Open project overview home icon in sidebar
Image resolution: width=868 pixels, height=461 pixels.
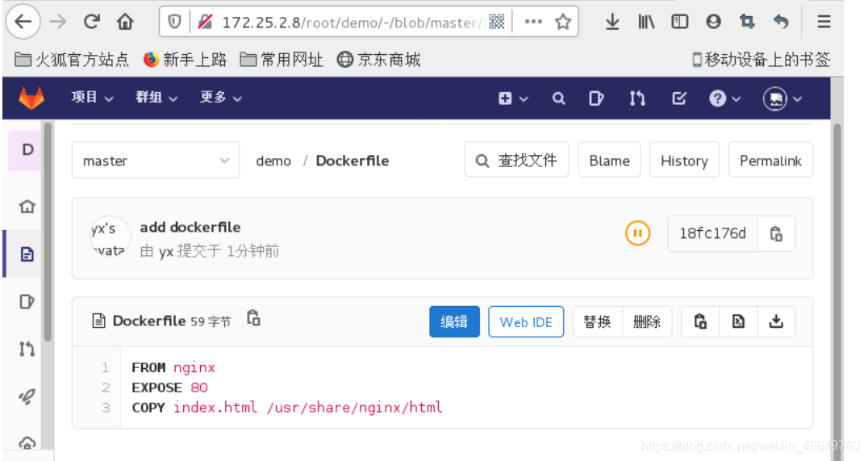tap(27, 207)
